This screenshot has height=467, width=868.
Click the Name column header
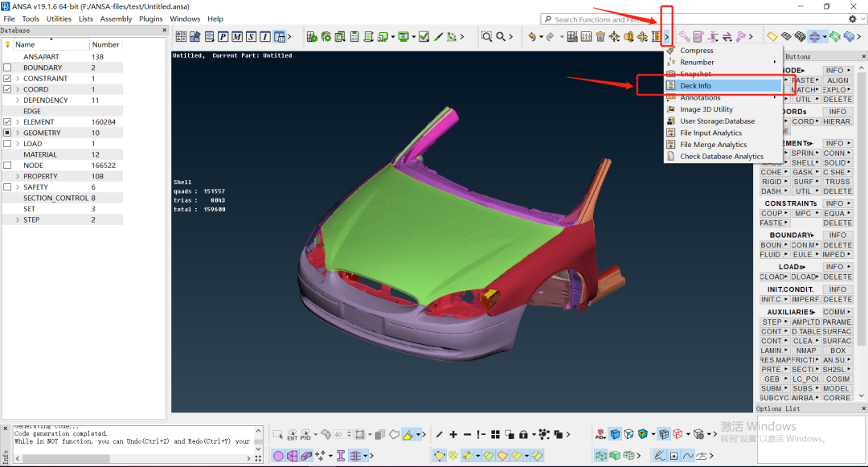tap(51, 44)
